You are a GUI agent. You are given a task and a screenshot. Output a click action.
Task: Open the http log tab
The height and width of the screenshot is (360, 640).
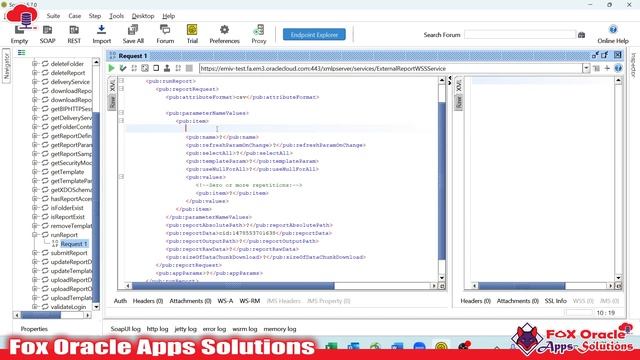[x=157, y=329]
